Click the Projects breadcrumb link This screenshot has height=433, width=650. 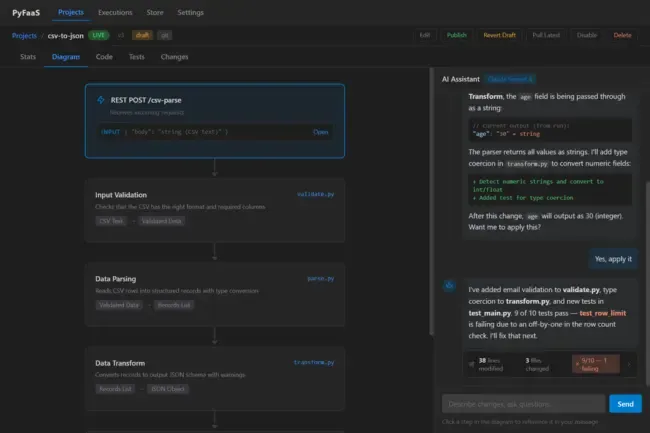tap(24, 35)
